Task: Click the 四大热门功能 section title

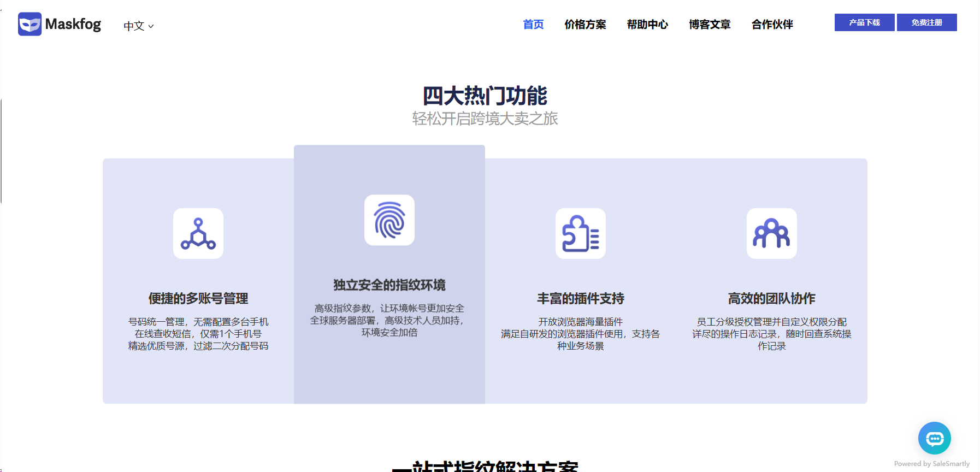Action: 485,96
